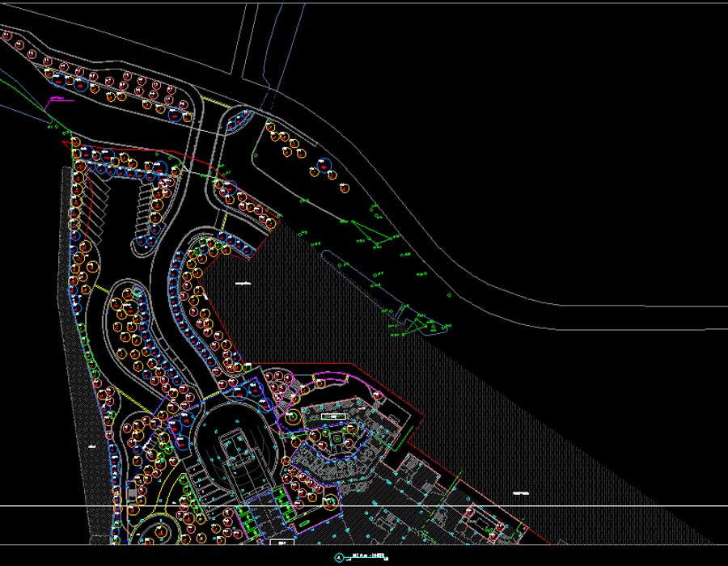Select the white framed label box at the plan's bottom edge
The image size is (728, 566).
281,542
